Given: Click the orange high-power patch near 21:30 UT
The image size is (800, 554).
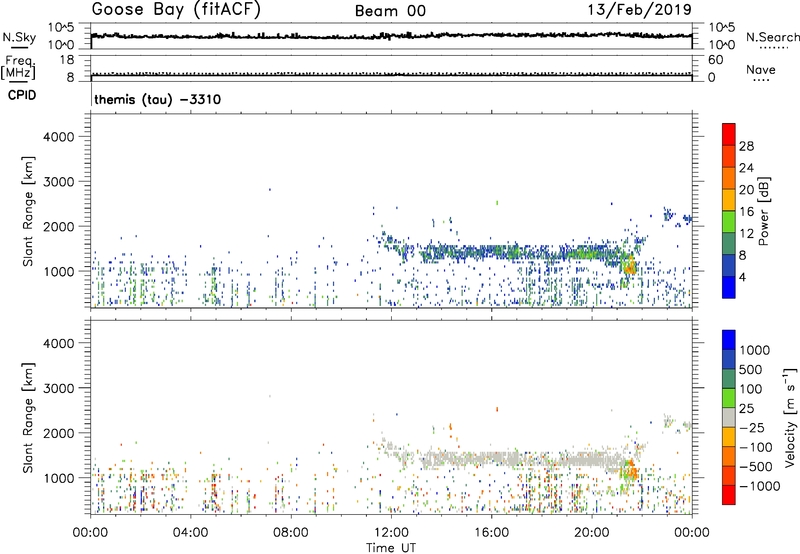Looking at the screenshot, I should pos(631,265).
